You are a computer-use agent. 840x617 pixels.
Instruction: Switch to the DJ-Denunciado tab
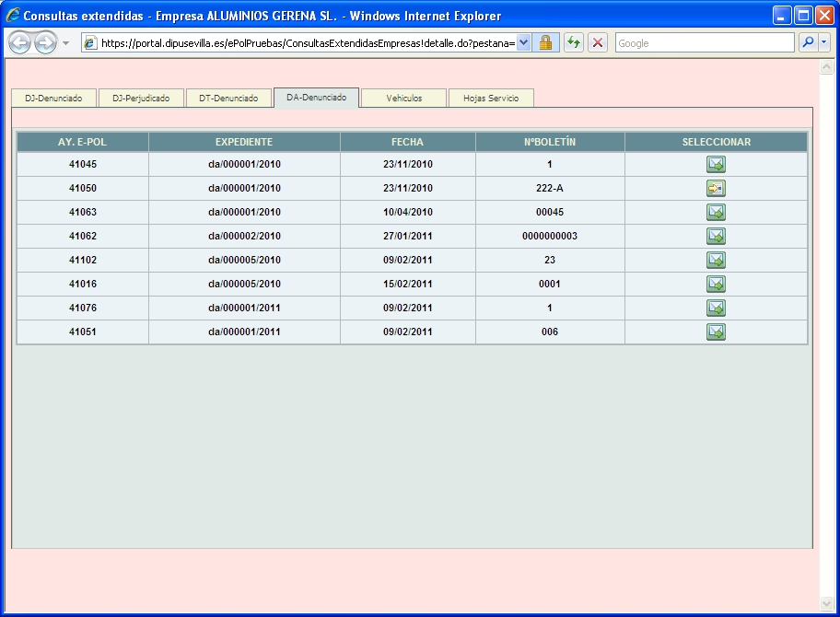click(52, 99)
